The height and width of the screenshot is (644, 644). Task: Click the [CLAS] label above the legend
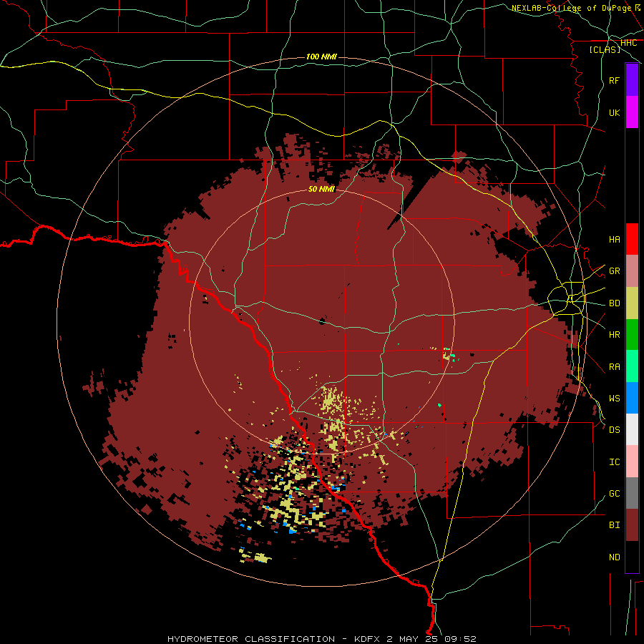(605, 49)
